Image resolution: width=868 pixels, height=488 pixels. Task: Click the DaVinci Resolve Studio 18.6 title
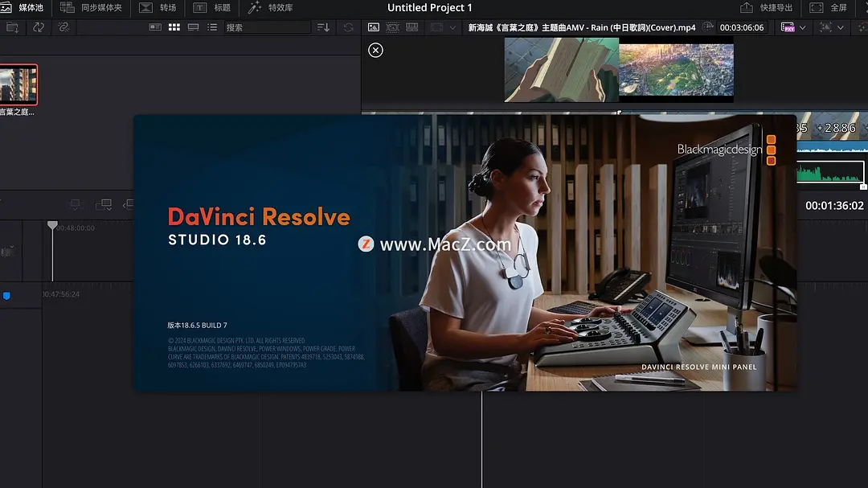[x=259, y=226]
